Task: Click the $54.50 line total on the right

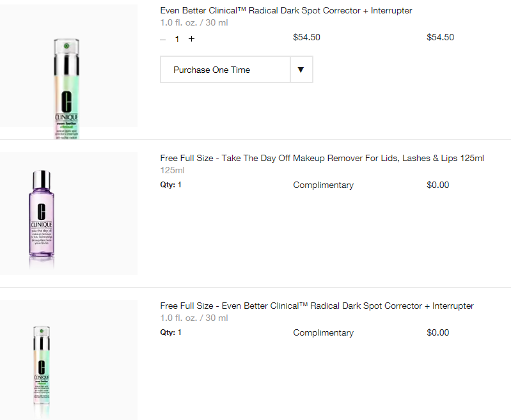Action: point(440,37)
